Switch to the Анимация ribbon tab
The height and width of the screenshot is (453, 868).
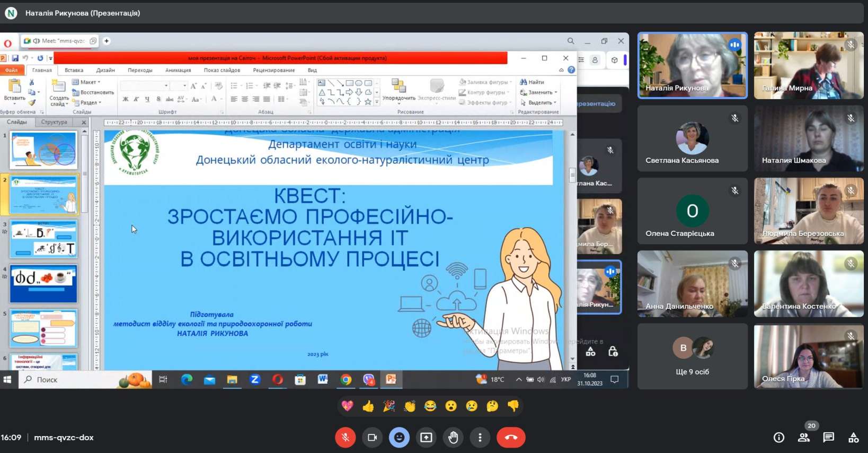coord(178,70)
